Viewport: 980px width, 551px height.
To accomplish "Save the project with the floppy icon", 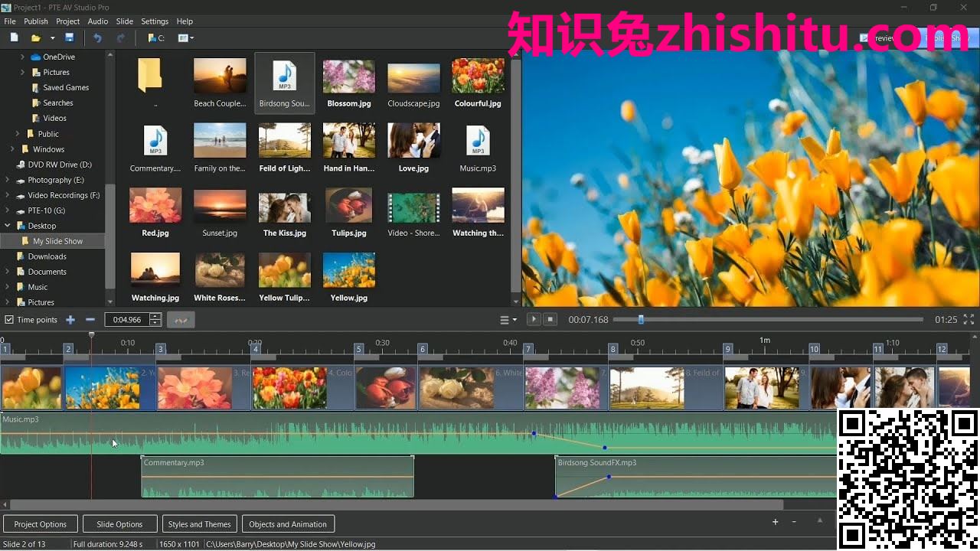I will (x=70, y=37).
